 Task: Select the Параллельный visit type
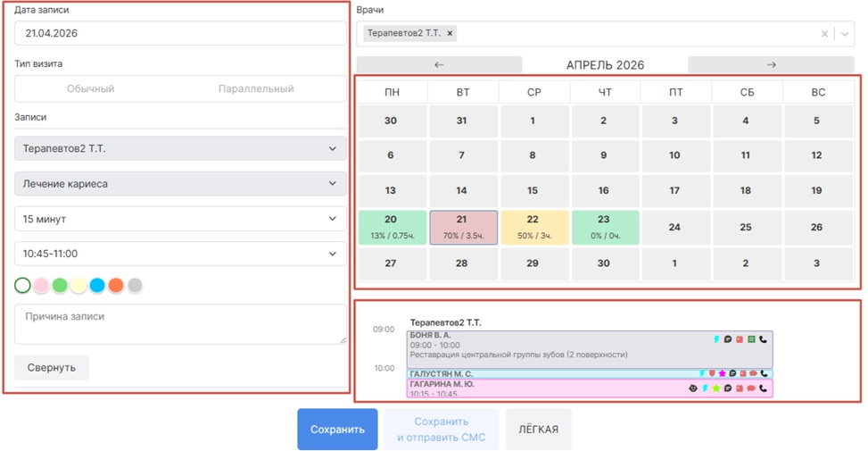(x=256, y=89)
